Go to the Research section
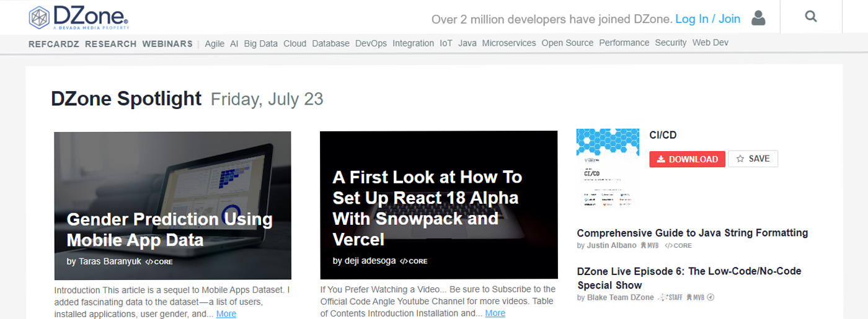The height and width of the screenshot is (319, 868). [110, 43]
